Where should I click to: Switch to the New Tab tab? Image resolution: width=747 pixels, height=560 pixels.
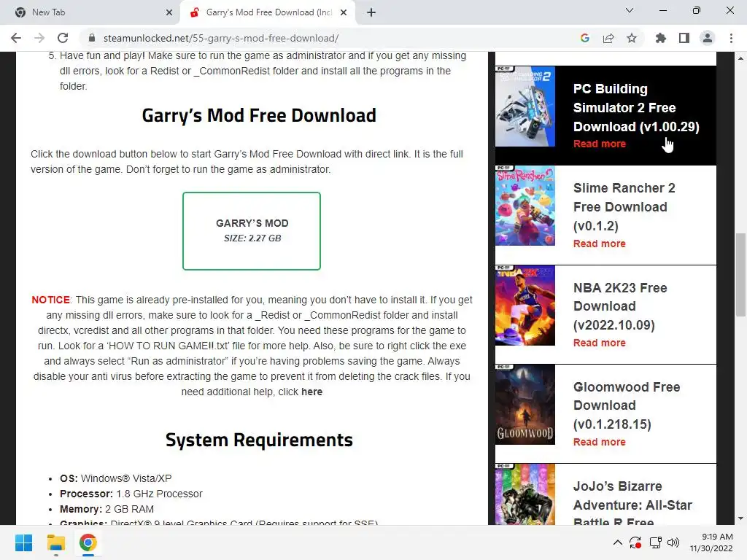coord(90,12)
